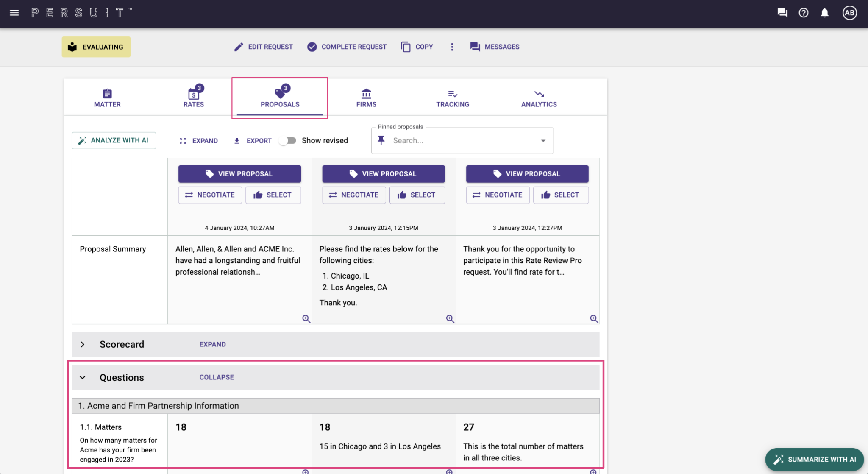Focus the Pinned proposals search field

(462, 140)
